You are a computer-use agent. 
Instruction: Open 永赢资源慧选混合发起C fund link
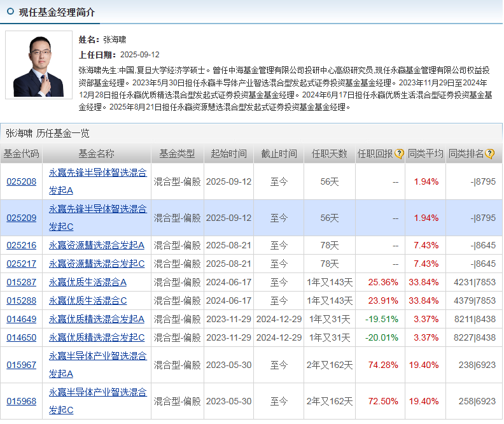pos(97,264)
